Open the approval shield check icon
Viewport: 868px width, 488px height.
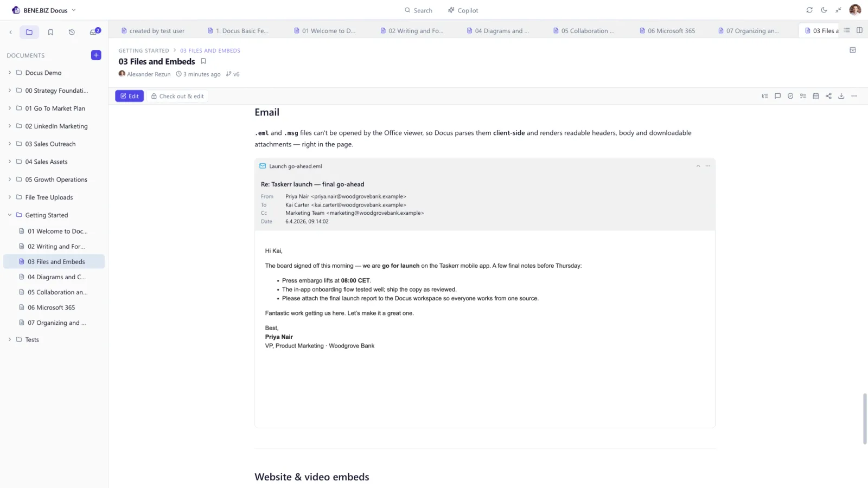click(x=790, y=96)
